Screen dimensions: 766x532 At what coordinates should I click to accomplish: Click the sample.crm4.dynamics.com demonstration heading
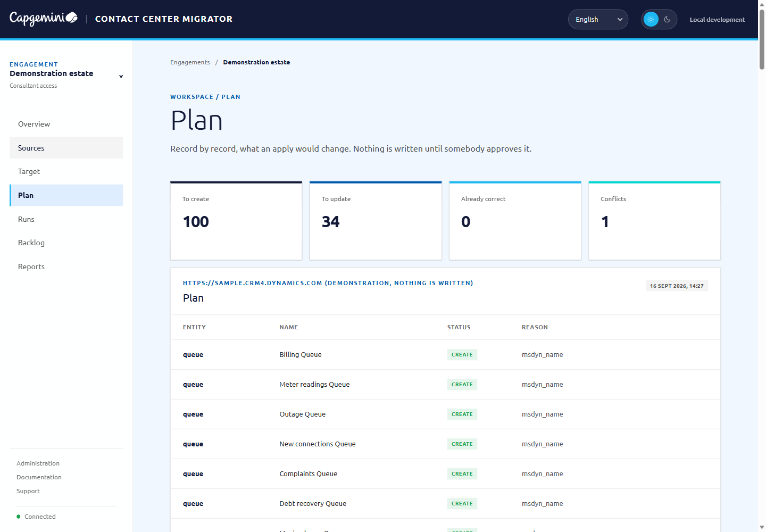[x=328, y=283]
